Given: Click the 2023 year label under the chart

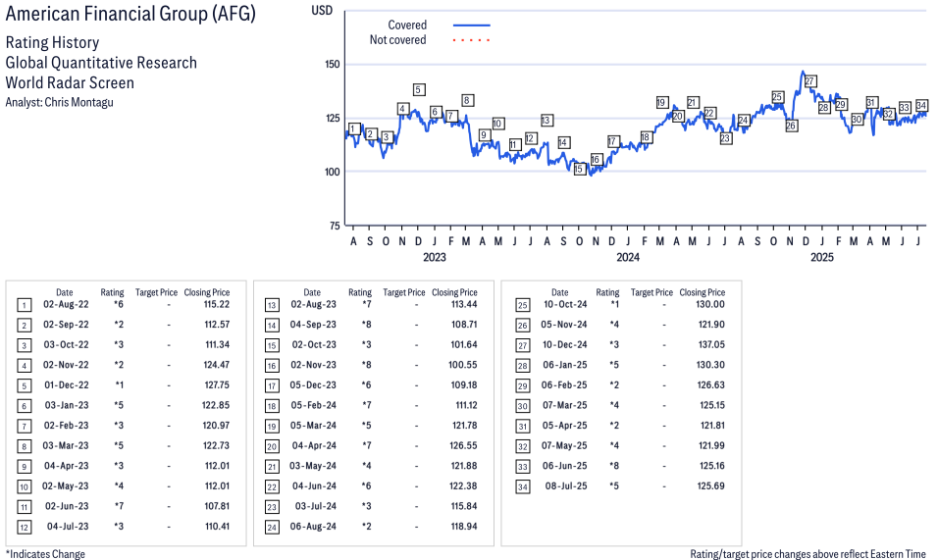Looking at the screenshot, I should (435, 257).
